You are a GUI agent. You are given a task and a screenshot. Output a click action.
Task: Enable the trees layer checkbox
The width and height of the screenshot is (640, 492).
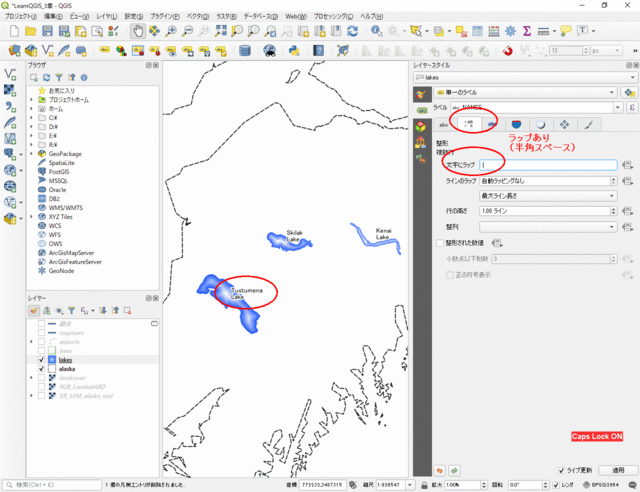click(41, 351)
